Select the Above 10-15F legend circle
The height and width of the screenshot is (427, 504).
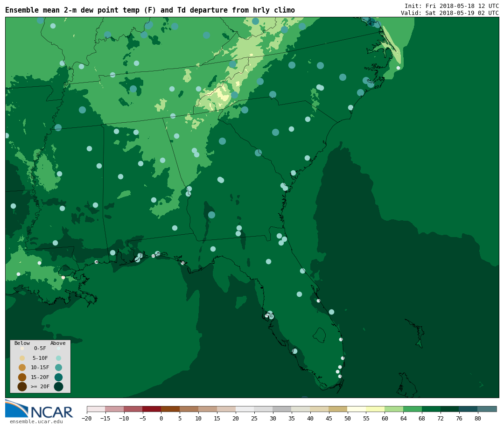(x=58, y=368)
